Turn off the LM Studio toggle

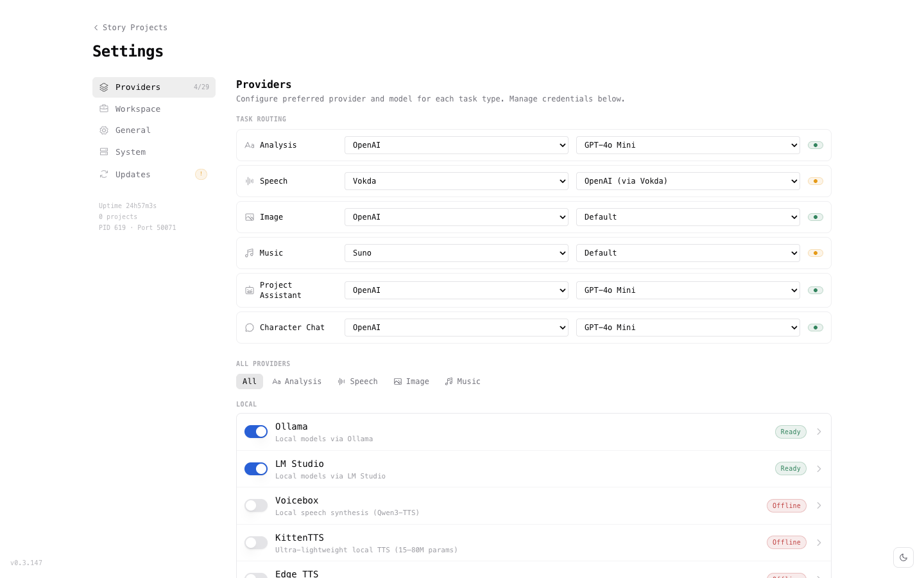point(256,469)
